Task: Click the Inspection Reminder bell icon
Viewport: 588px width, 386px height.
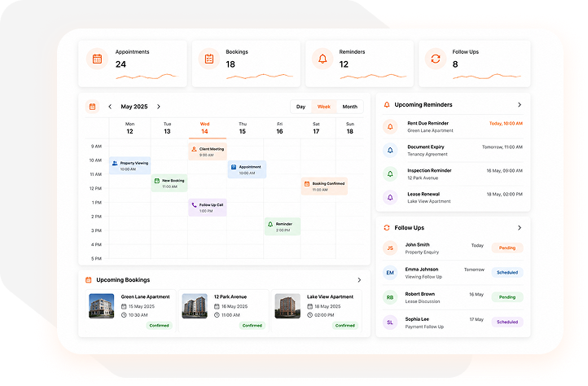Action: coord(390,174)
